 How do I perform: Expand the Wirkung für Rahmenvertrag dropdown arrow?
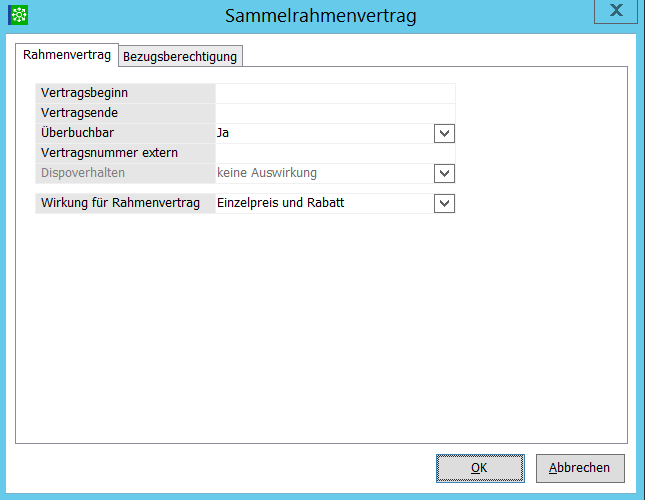pyautogui.click(x=445, y=204)
